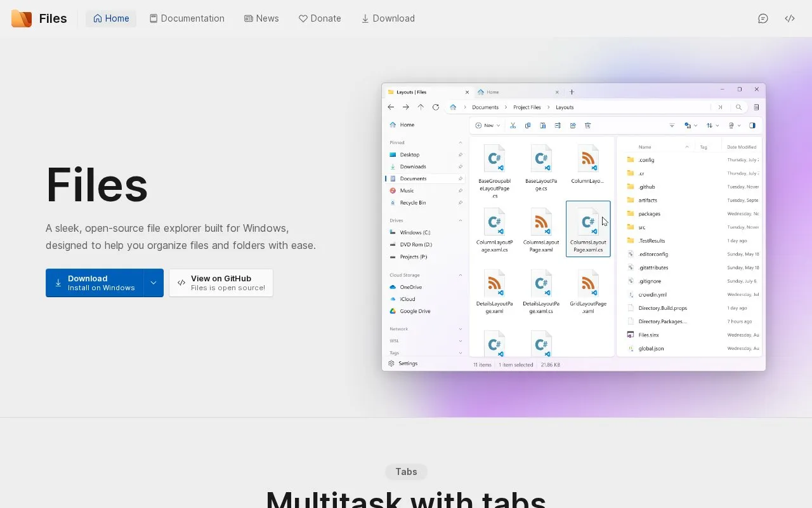Collapse the Cloud Storage section in the sidebar

click(461, 275)
